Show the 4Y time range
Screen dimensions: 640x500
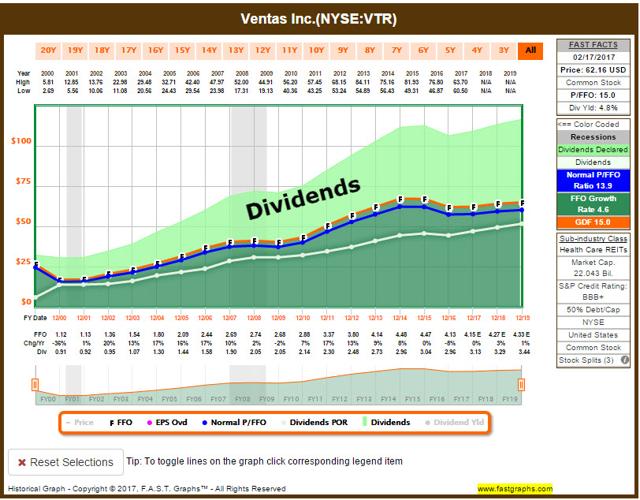coord(477,51)
